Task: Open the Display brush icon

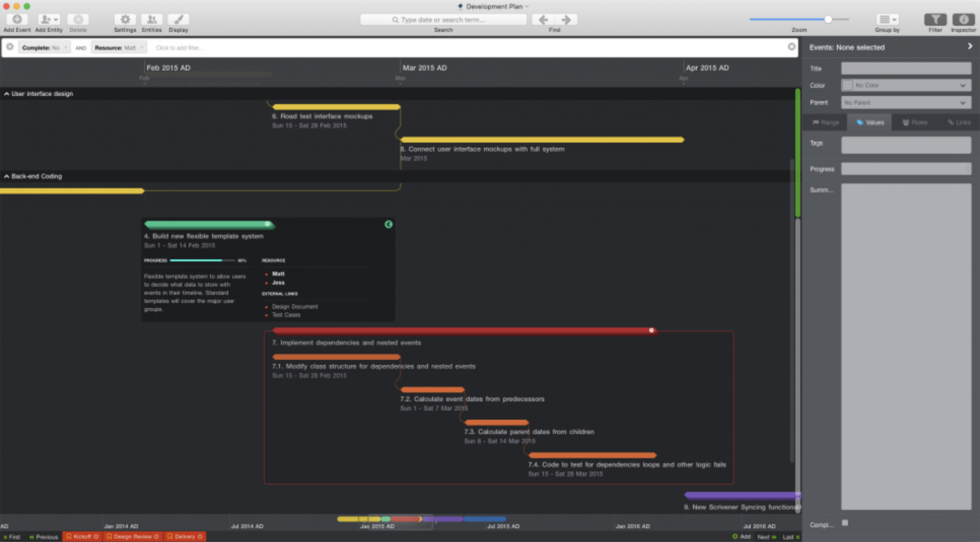Action: click(x=178, y=19)
